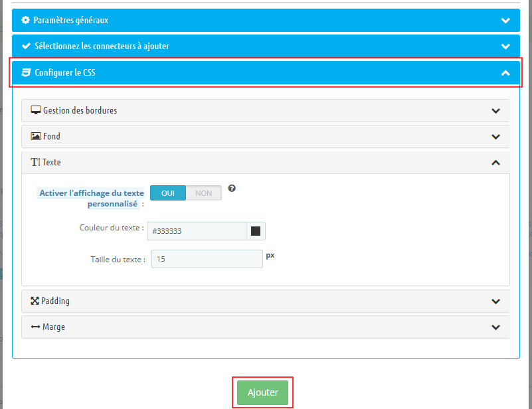The height and width of the screenshot is (409, 532).
Task: Click the expand-arrows icon beside Padding
Action: [35, 301]
